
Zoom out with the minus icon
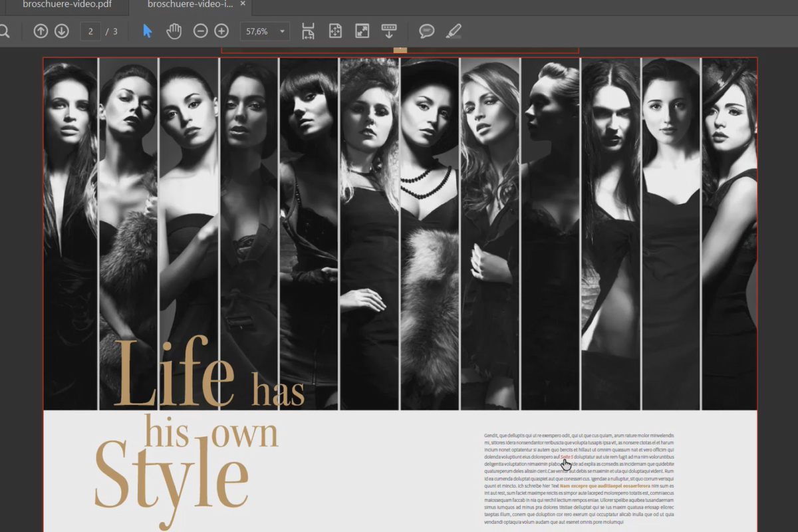200,31
